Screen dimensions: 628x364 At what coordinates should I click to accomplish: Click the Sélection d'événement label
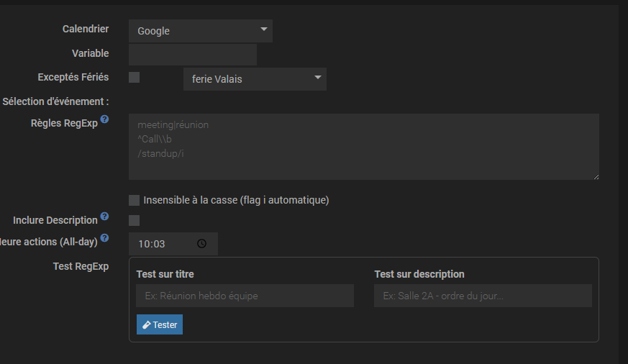pos(55,101)
